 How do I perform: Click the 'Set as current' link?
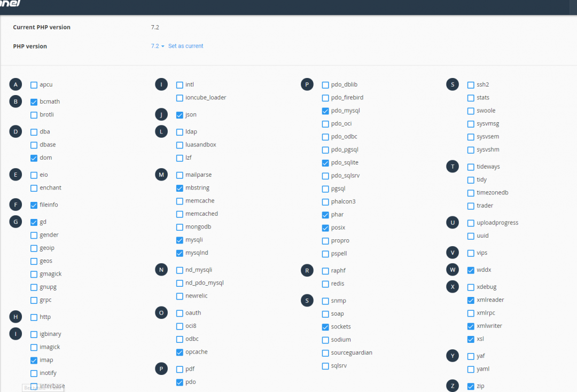pyautogui.click(x=185, y=46)
